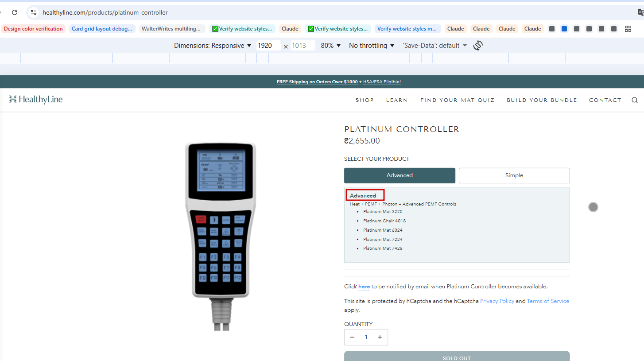The height and width of the screenshot is (361, 644).
Task: Open the tab groups grid icon
Action: coord(628,29)
